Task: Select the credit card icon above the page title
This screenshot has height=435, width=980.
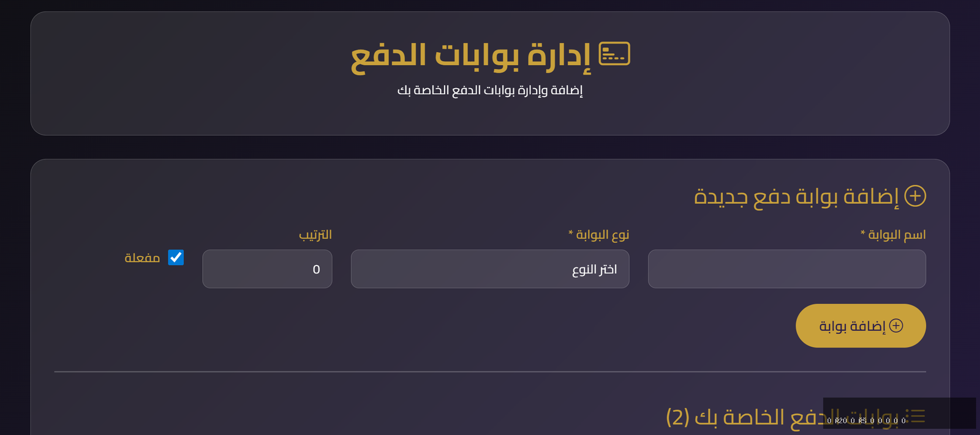Action: tap(615, 54)
